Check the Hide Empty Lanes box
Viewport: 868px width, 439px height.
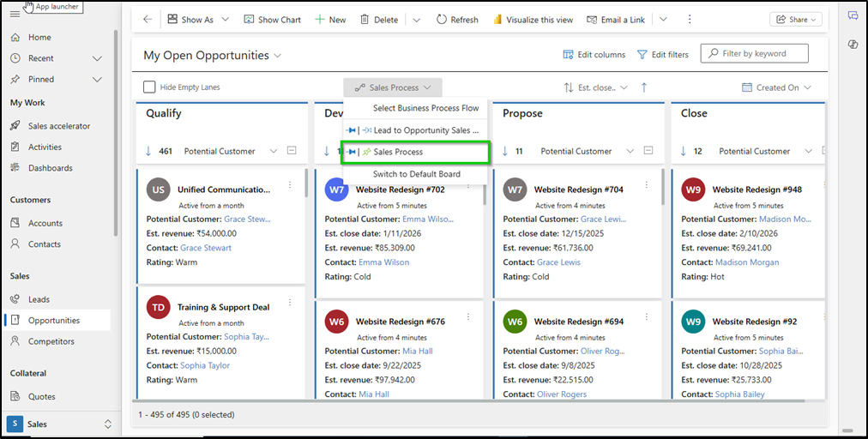tap(149, 87)
